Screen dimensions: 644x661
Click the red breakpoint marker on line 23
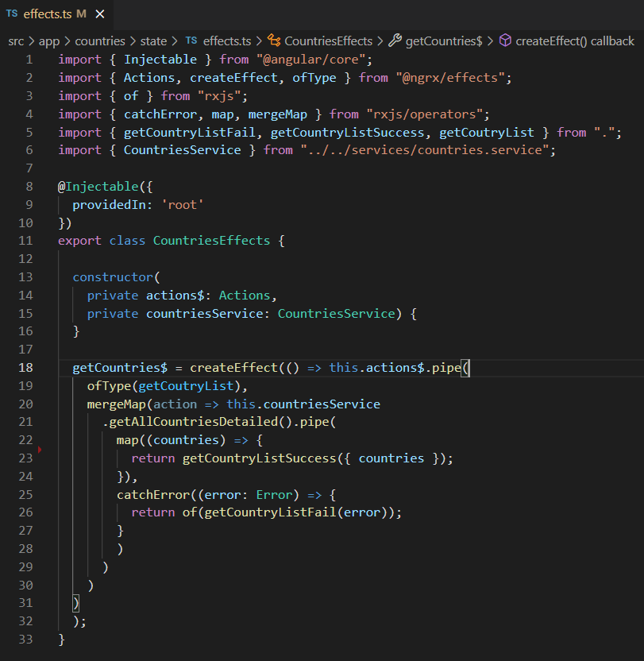pos(39,450)
